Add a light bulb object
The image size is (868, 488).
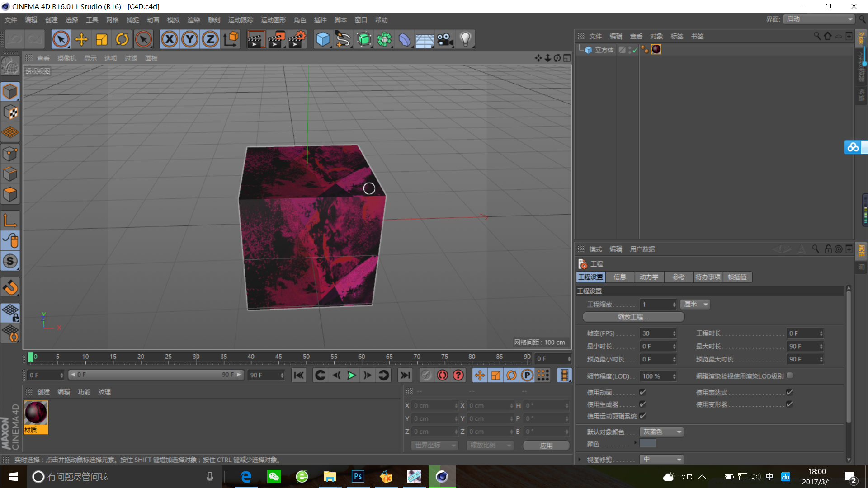coord(466,39)
